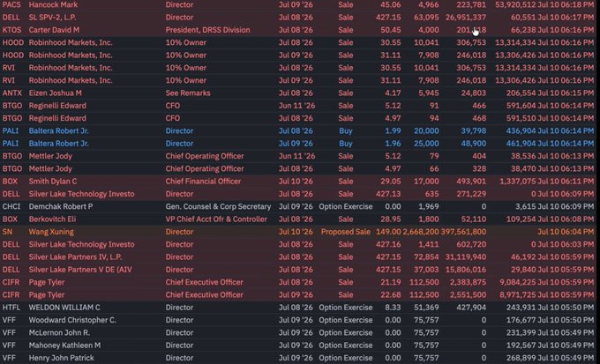Select value cell 31,119,940

(466, 257)
